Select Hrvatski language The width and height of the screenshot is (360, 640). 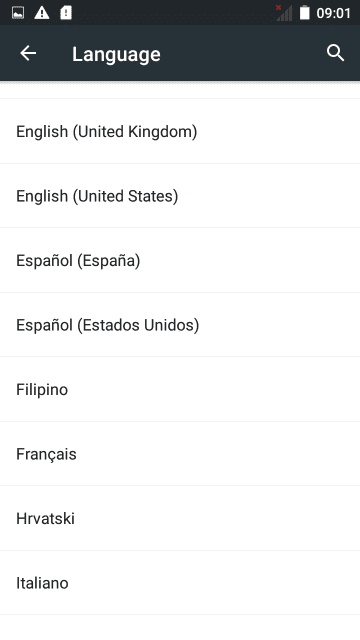tap(180, 518)
